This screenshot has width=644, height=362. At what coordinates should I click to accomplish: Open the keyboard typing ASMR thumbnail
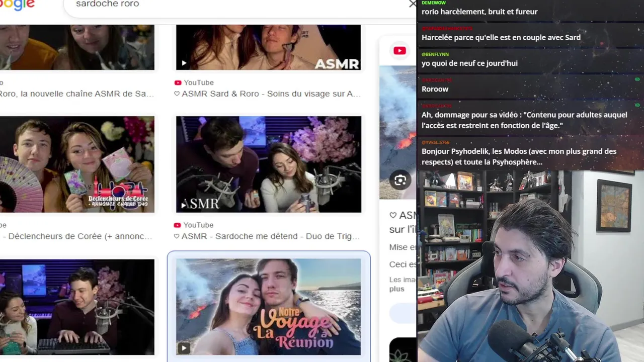coord(77,307)
